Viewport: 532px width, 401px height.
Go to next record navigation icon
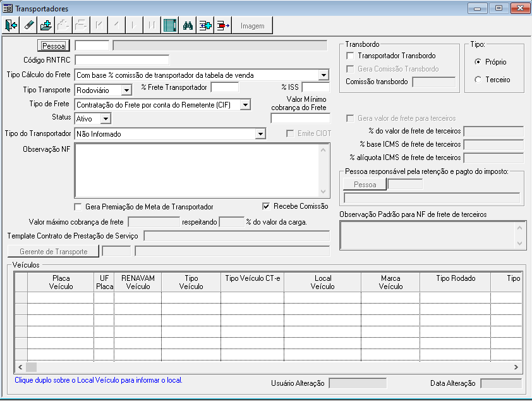(134, 25)
